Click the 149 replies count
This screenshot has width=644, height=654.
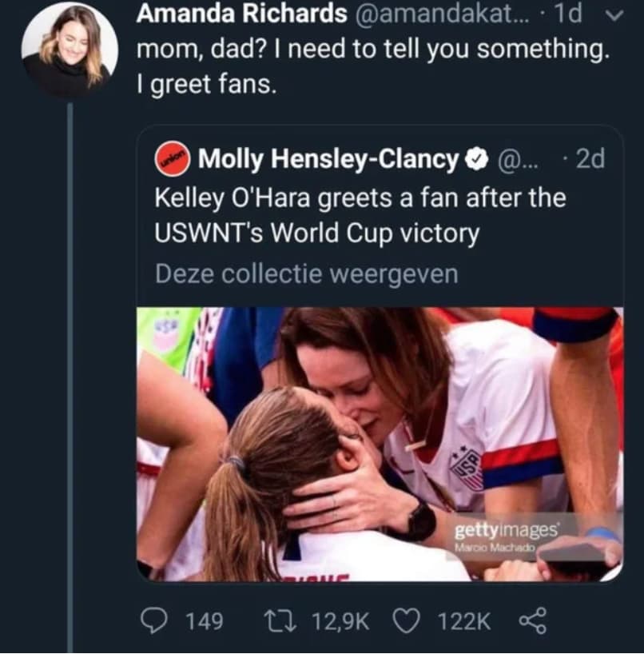[x=204, y=620]
